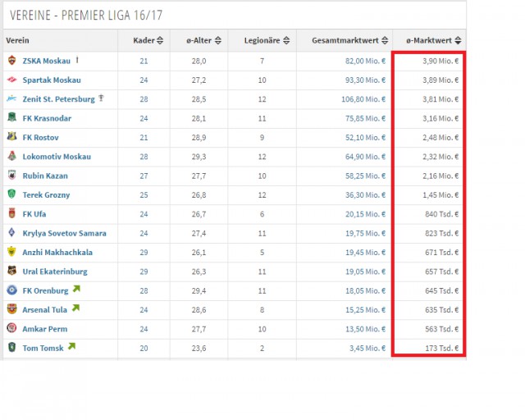Image resolution: width=525 pixels, height=420 pixels.
Task: Open the Anzhi Makhachkala club page
Action: pos(57,252)
